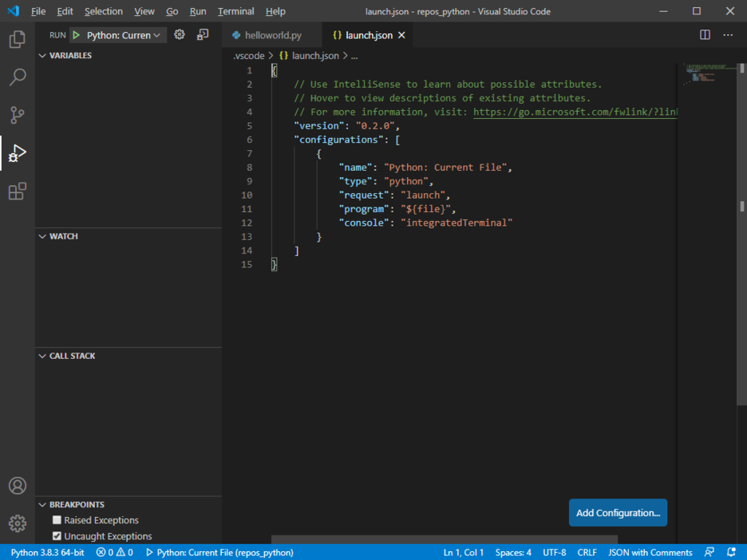The image size is (747, 560).
Task: Click JSON with Comments language mode
Action: point(650,552)
